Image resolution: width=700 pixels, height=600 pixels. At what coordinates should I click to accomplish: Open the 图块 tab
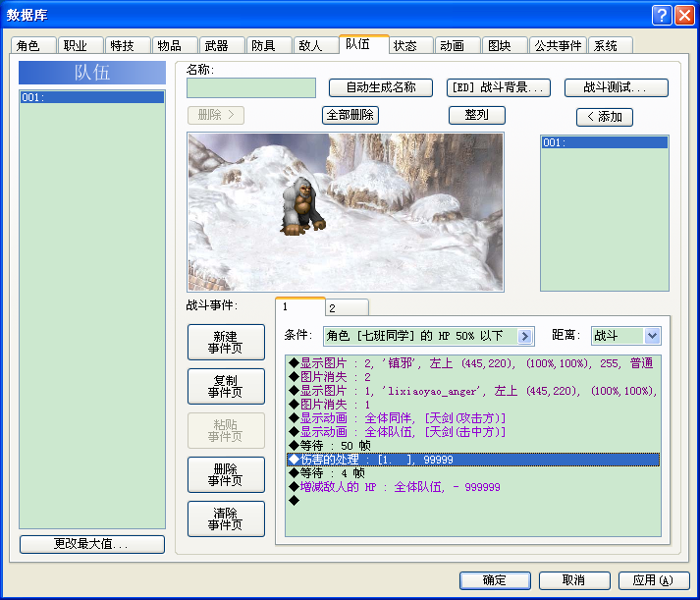tap(505, 45)
